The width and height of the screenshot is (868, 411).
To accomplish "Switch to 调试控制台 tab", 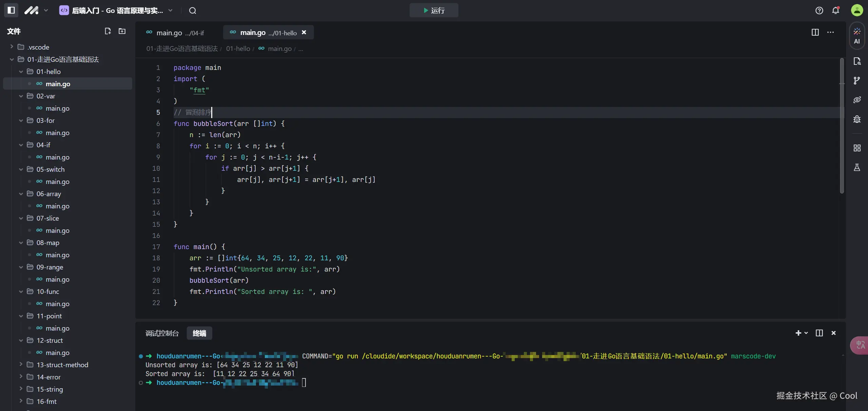I will 162,333.
